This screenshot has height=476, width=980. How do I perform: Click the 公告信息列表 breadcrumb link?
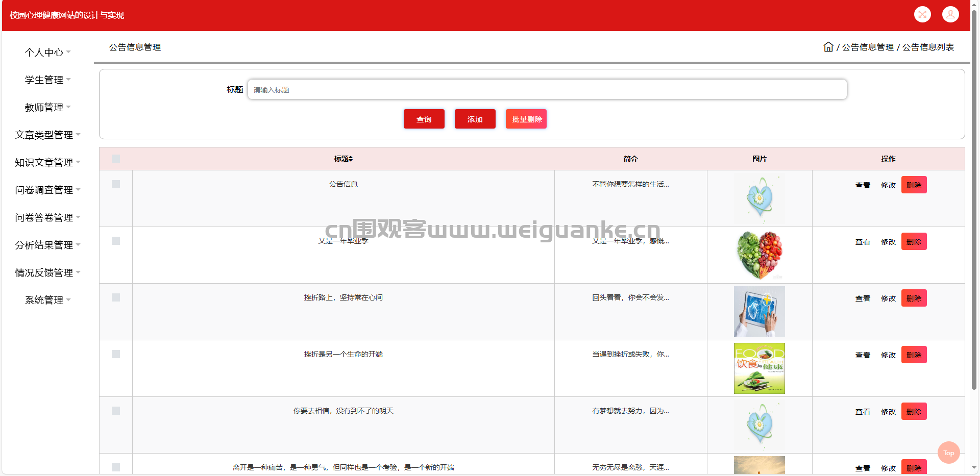click(928, 47)
